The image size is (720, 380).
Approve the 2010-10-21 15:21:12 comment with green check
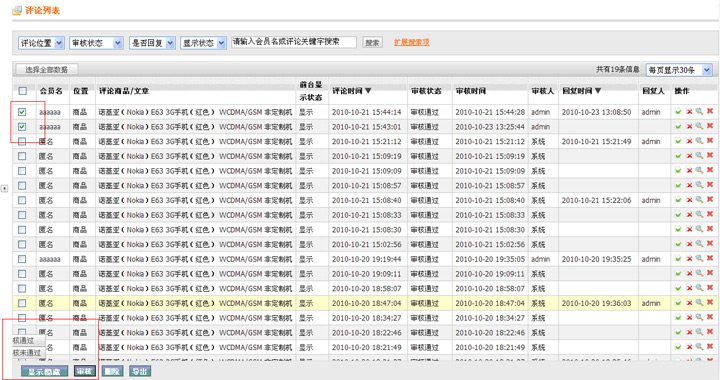[x=678, y=141]
